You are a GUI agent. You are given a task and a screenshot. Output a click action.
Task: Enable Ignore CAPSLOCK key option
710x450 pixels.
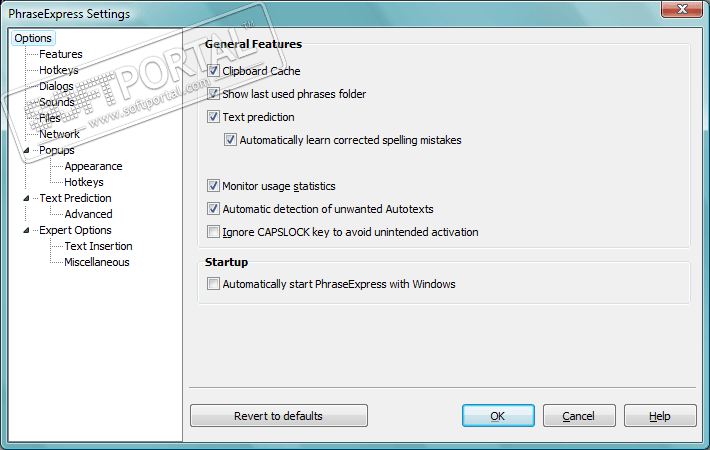(x=213, y=232)
